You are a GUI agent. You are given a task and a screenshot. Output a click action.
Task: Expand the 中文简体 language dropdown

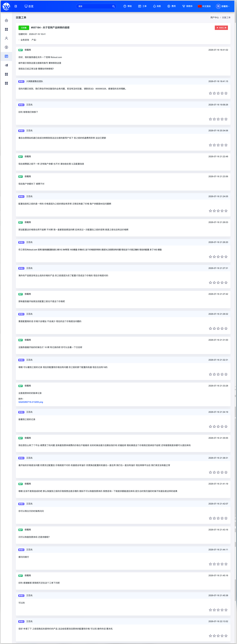[x=204, y=6]
